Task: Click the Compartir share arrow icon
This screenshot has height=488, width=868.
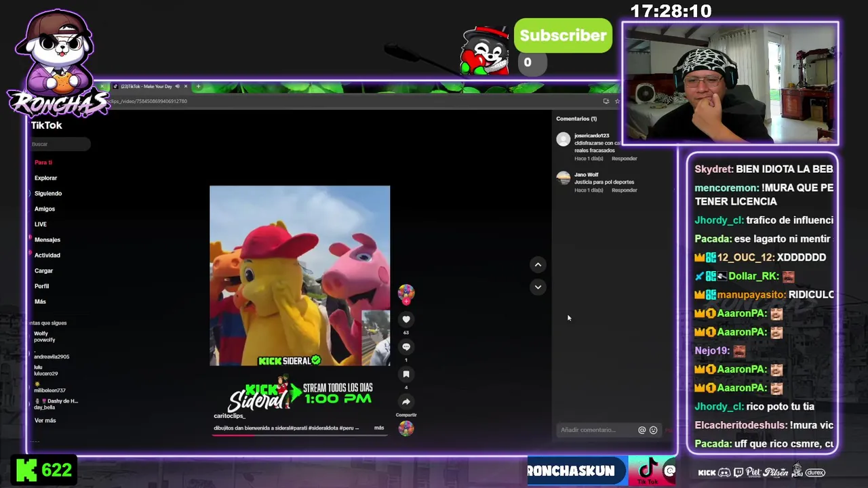Action: coord(406,401)
